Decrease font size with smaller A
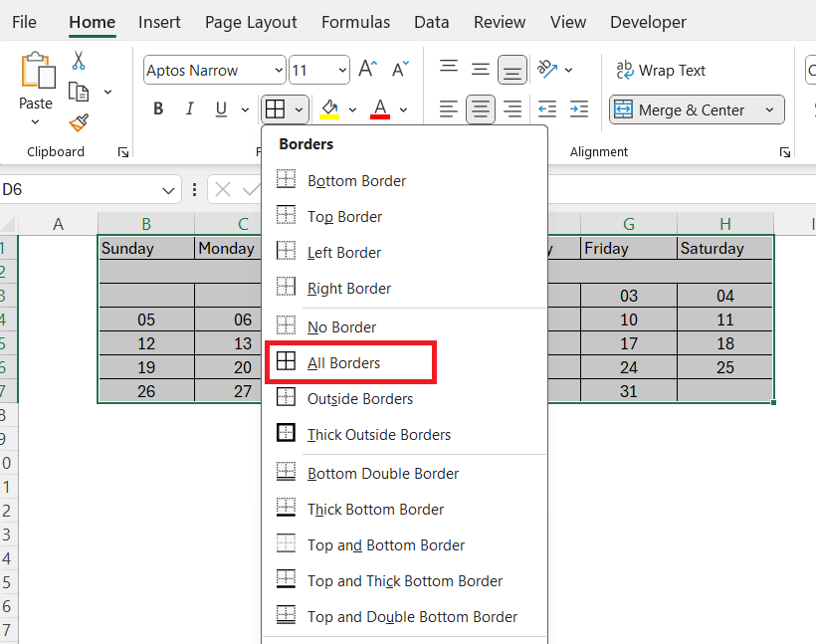The width and height of the screenshot is (816, 644). pyautogui.click(x=400, y=70)
